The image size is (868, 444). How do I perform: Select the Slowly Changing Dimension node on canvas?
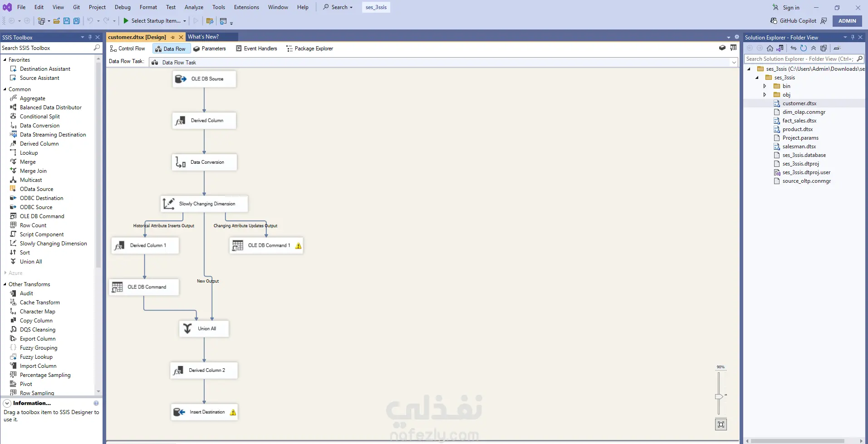[204, 204]
